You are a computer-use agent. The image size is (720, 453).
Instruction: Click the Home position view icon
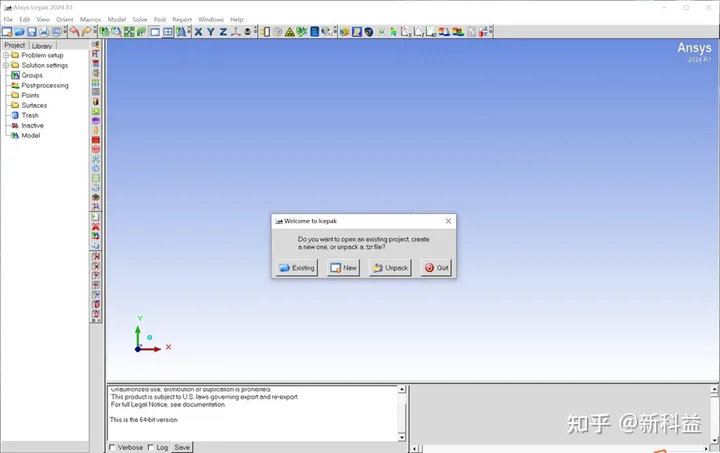[105, 32]
